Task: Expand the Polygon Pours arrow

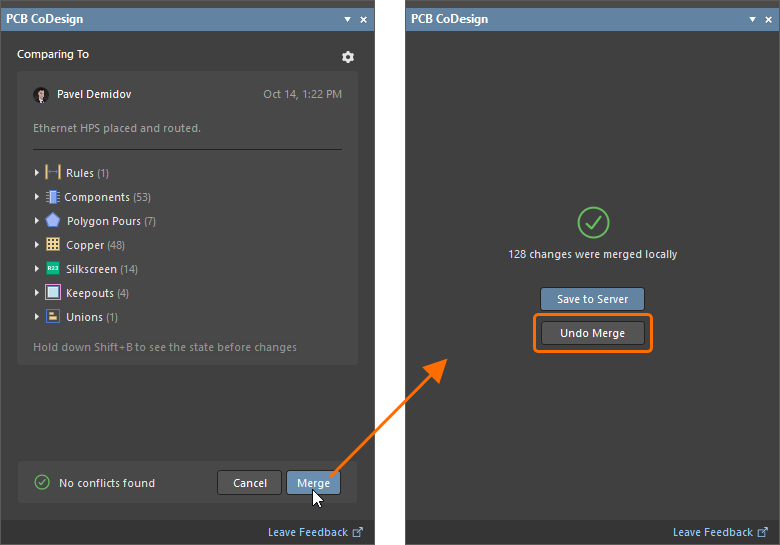Action: pos(37,221)
